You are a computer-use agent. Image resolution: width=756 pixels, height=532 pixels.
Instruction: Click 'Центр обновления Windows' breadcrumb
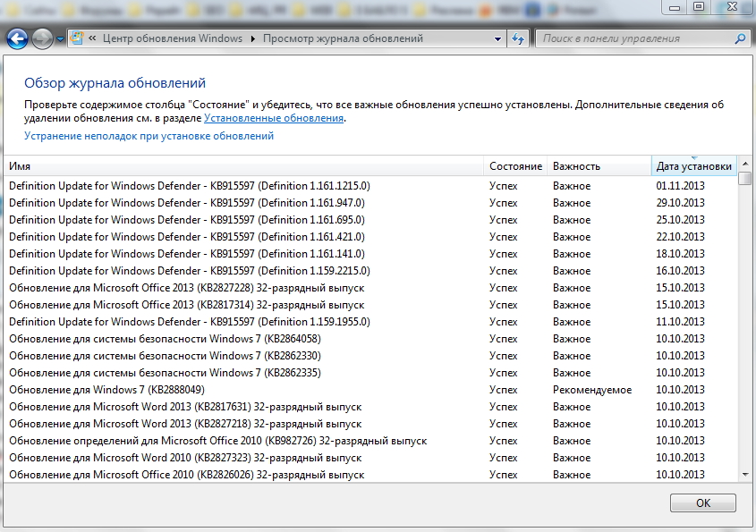(173, 39)
